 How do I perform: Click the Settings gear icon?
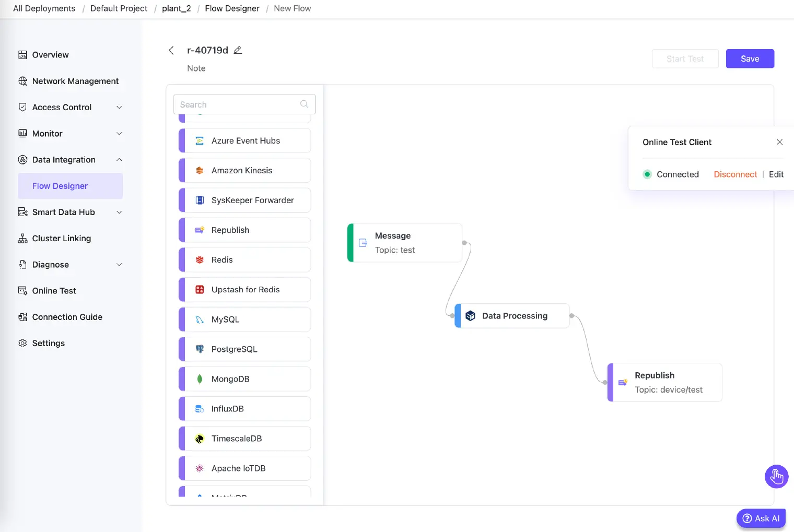[x=22, y=343]
